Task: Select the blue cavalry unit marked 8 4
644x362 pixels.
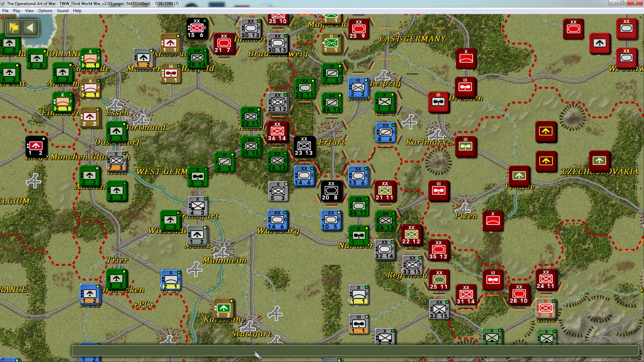Action: click(x=385, y=132)
